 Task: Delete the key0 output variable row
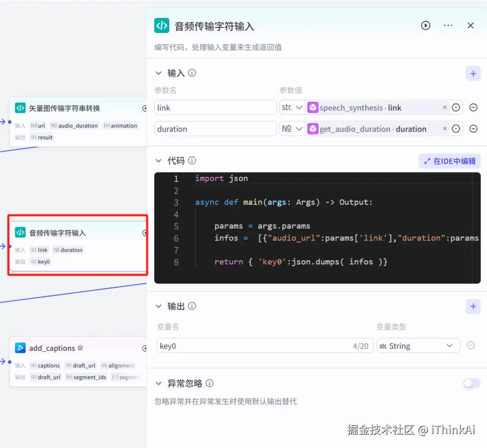tap(471, 345)
